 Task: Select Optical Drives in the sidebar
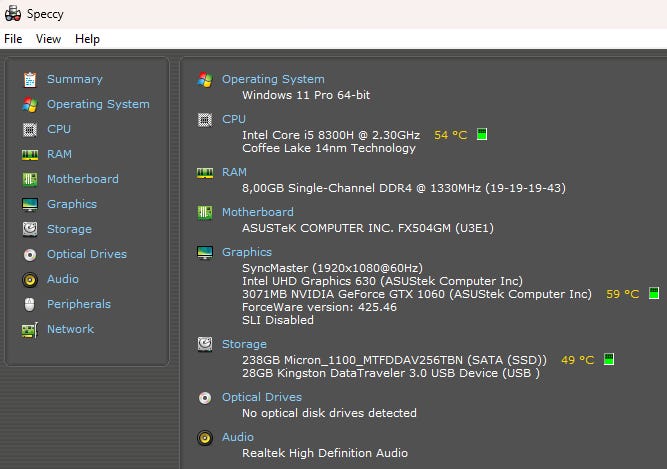(87, 254)
